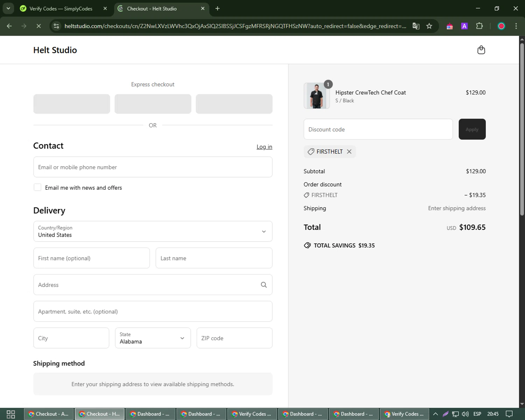Image resolution: width=525 pixels, height=420 pixels.
Task: Open the tab search dropdown arrow
Action: [8, 8]
